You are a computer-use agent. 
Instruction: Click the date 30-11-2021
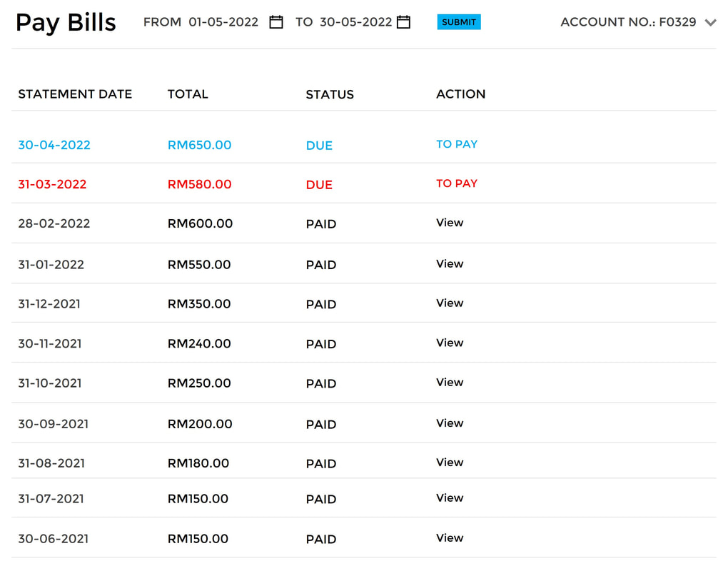tap(50, 343)
